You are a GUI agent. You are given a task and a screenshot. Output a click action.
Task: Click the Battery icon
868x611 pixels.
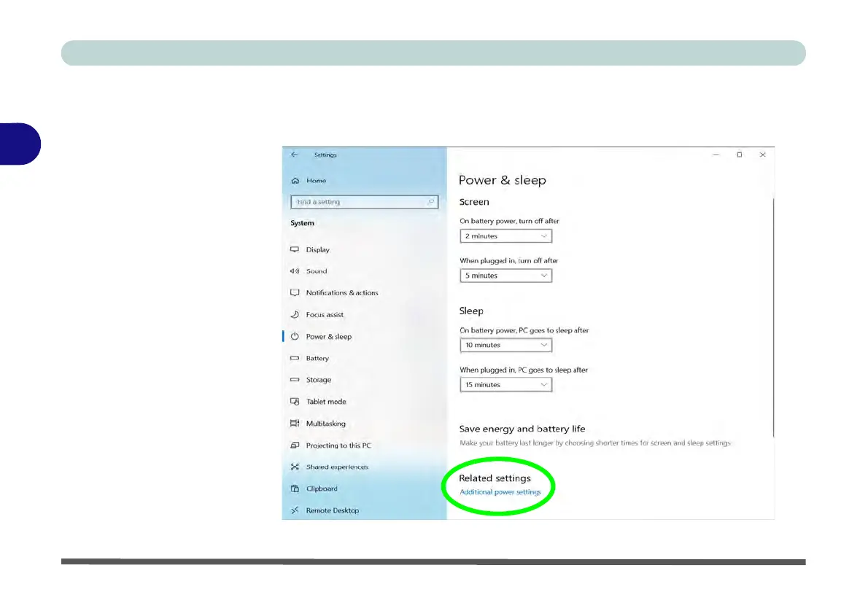pos(295,358)
